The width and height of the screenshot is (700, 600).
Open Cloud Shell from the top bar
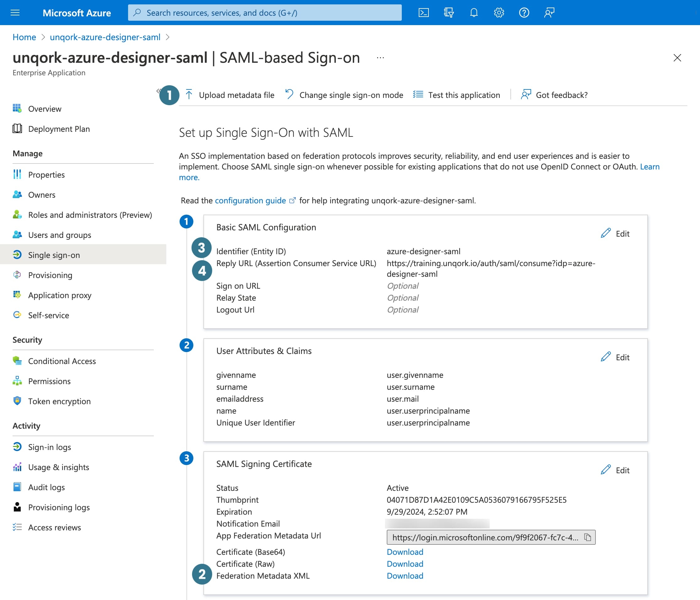pyautogui.click(x=423, y=13)
